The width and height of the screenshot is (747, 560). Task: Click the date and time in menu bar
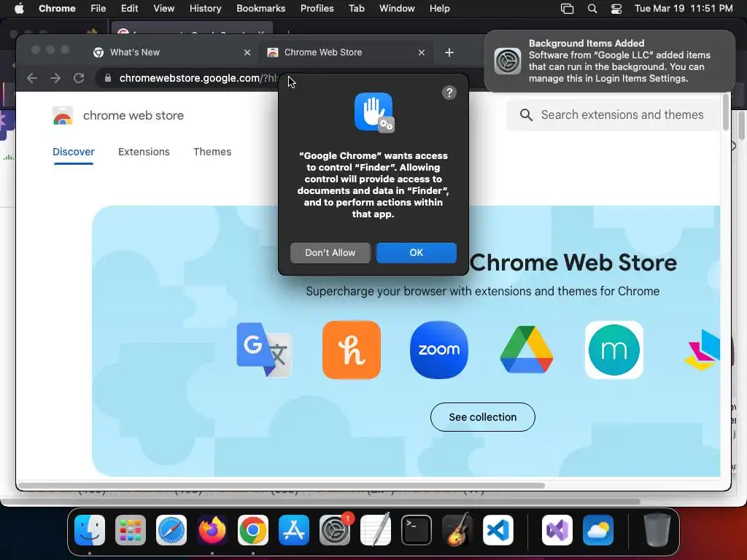coord(684,9)
